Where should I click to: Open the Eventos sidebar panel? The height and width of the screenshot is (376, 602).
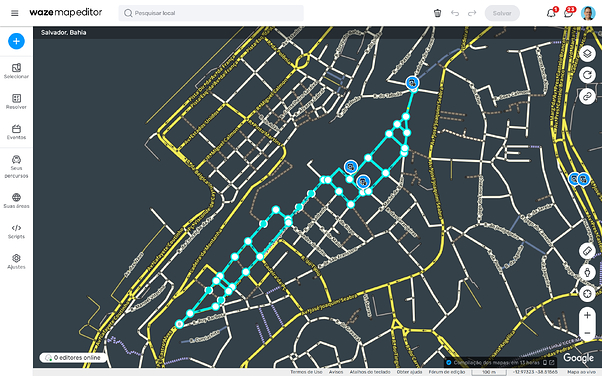[x=16, y=132]
